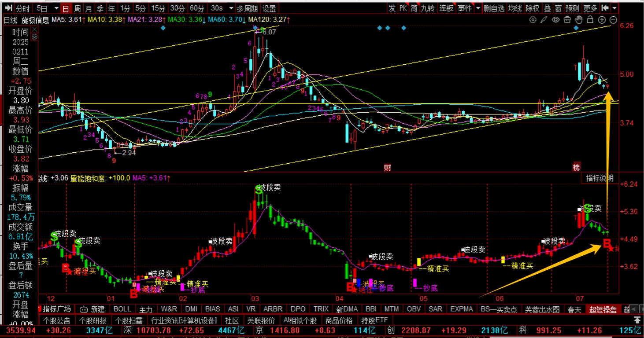Toggle the 九转 indicator button

[427, 8]
